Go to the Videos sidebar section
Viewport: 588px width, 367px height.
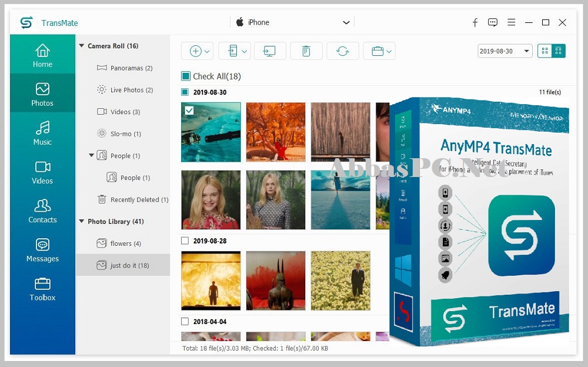[42, 172]
